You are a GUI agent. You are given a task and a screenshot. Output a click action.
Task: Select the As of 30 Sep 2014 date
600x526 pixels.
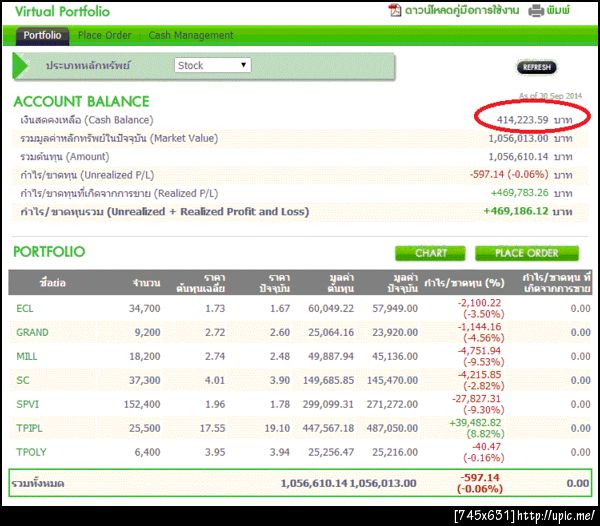pyautogui.click(x=550, y=96)
